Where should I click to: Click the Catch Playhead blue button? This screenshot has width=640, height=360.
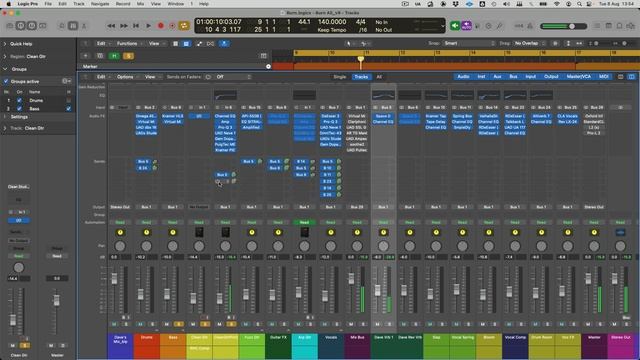tap(224, 44)
